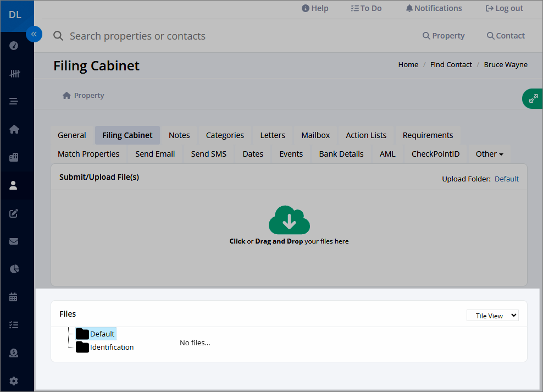The height and width of the screenshot is (392, 543).
Task: Go to Find Contact breadcrumb link
Action: pyautogui.click(x=451, y=65)
